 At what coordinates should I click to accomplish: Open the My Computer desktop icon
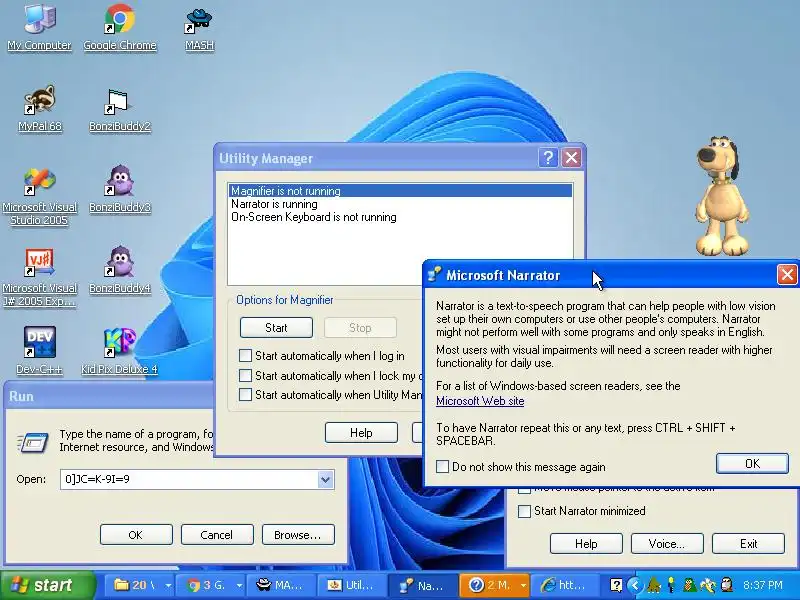(x=39, y=27)
